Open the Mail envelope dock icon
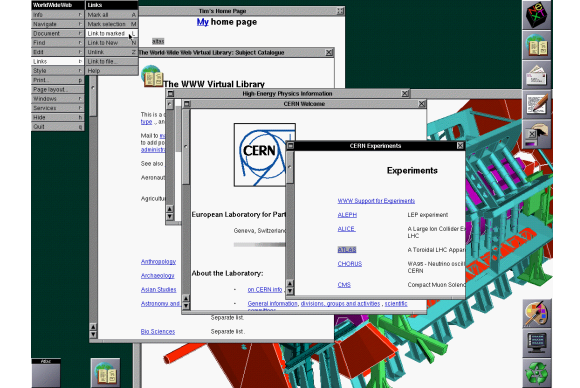Image resolution: width=580 pixels, height=388 pixels. (x=536, y=75)
